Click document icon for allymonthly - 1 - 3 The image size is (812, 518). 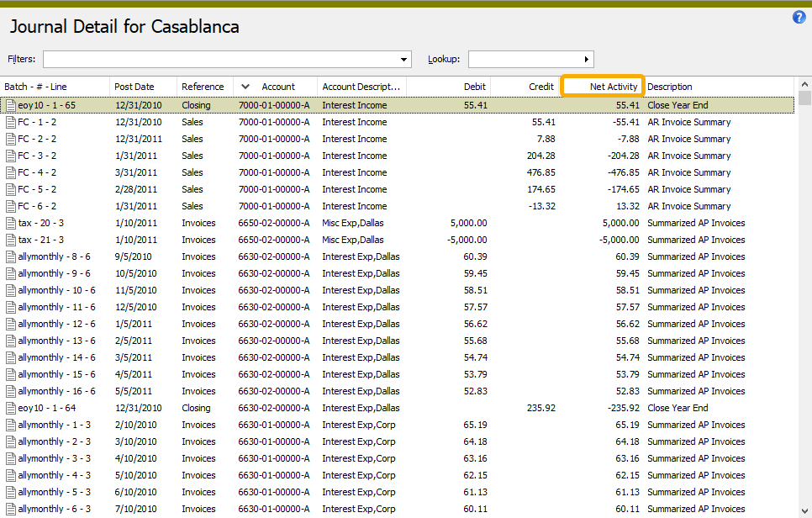(11, 425)
